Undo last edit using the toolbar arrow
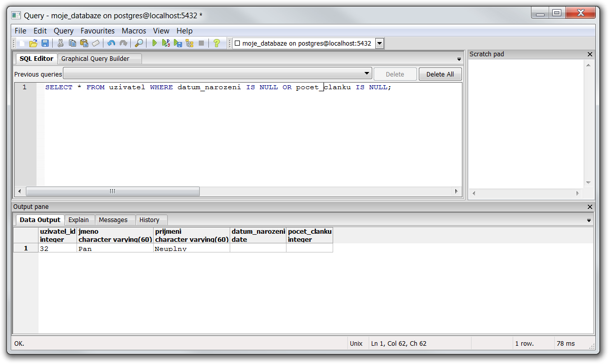The width and height of the screenshot is (609, 364). click(x=111, y=44)
